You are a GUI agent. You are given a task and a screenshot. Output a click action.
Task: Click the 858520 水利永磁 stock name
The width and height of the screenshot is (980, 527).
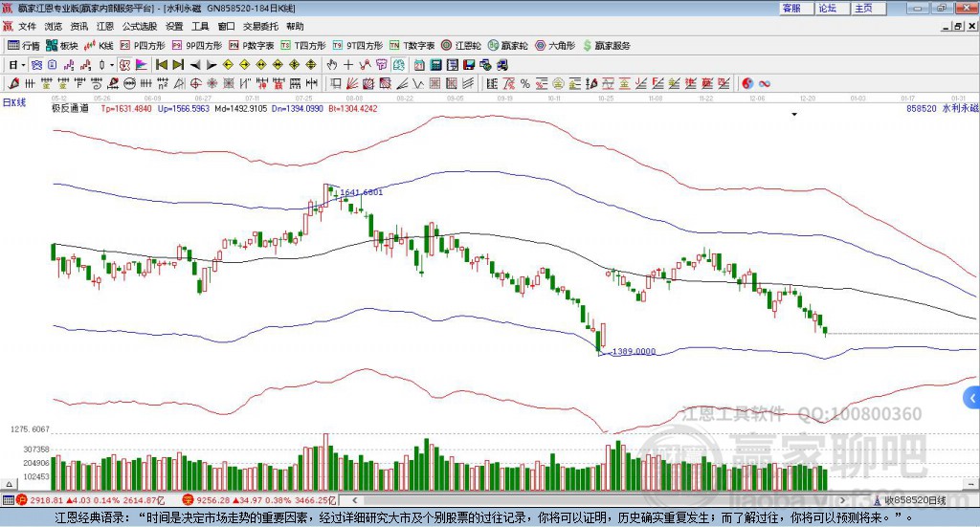943,108
